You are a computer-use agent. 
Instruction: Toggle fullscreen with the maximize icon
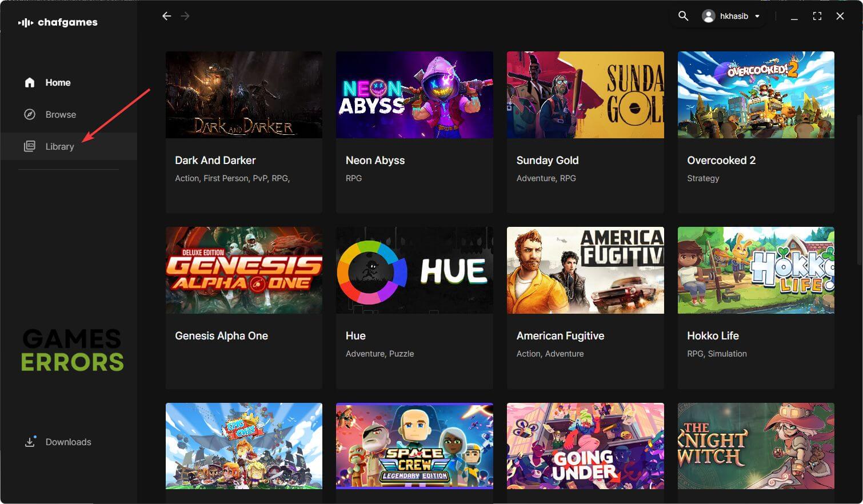817,16
